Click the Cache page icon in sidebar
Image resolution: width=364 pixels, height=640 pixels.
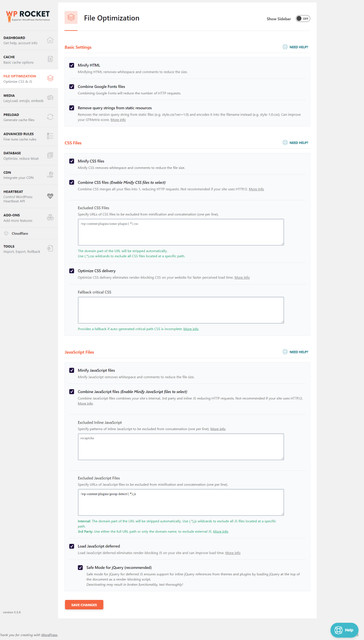point(50,59)
